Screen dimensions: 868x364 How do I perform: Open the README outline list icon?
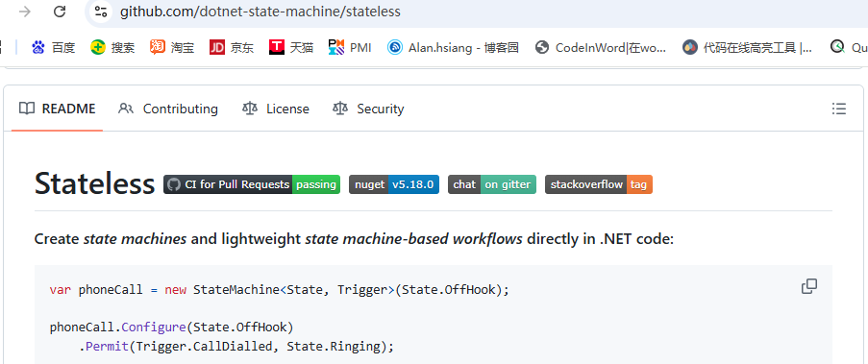(x=838, y=109)
